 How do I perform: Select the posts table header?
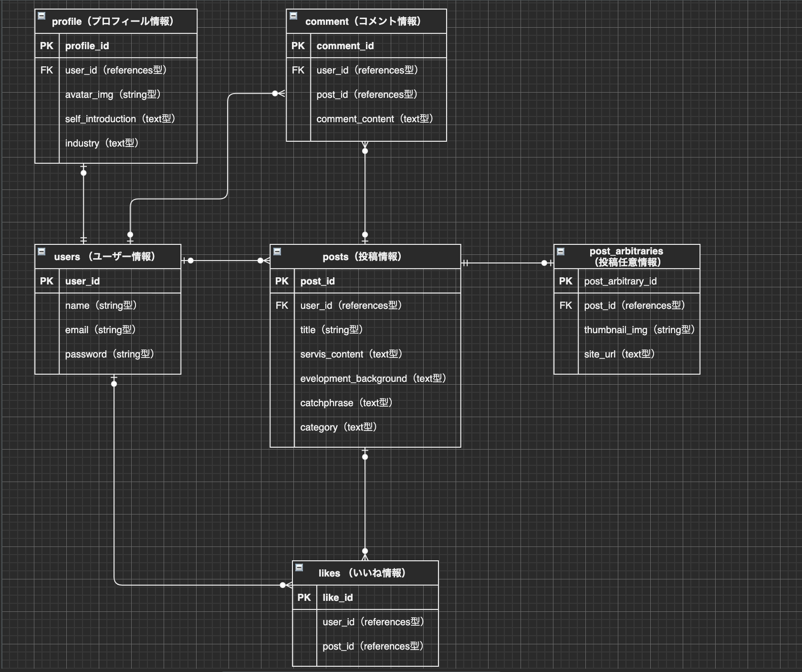[x=365, y=257]
